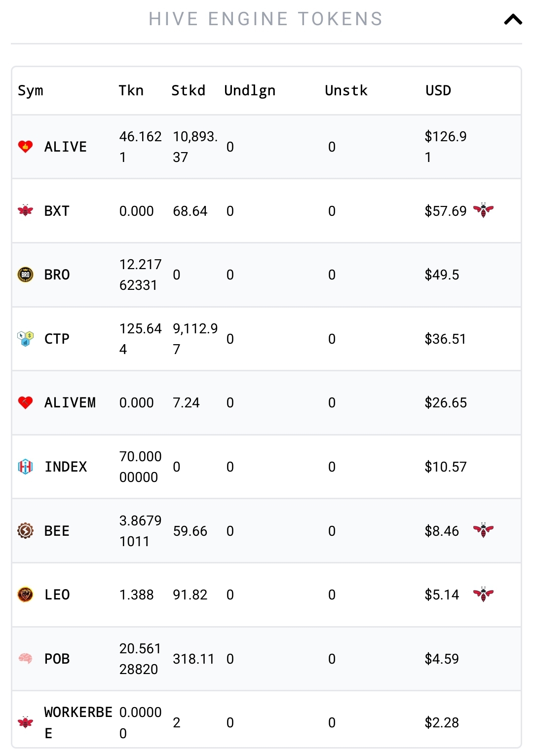
Task: Click the LEO lion token icon
Action: click(x=25, y=595)
